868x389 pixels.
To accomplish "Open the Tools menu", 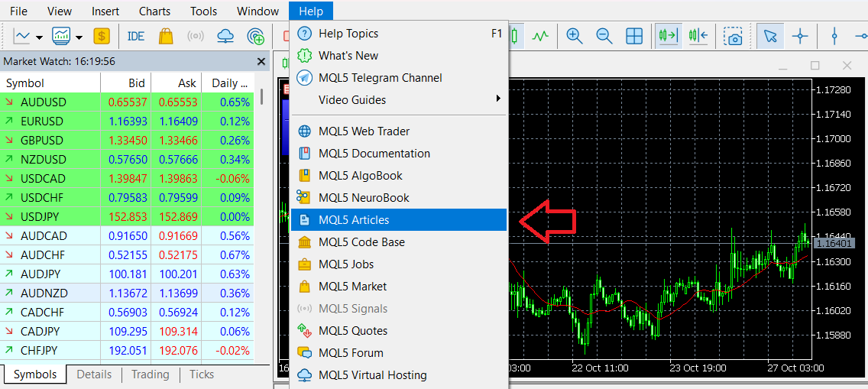I will (x=204, y=11).
